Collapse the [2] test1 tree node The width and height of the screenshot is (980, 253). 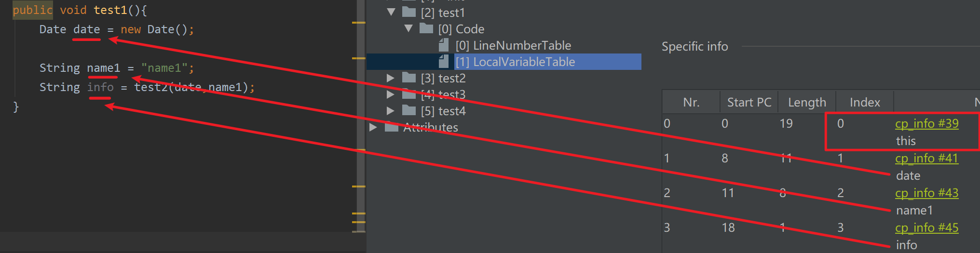[x=391, y=12]
